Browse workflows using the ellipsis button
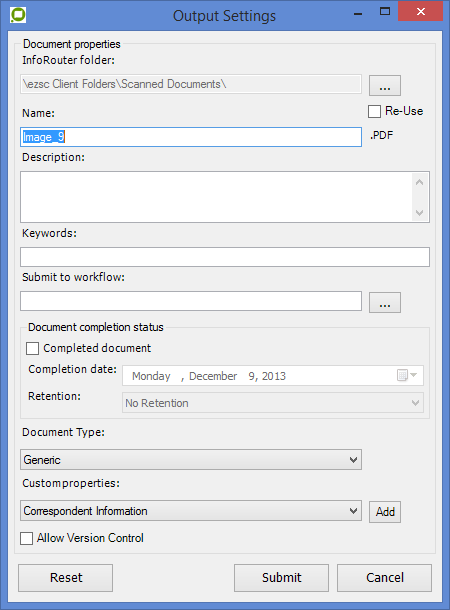Image resolution: width=450 pixels, height=610 pixels. click(x=385, y=302)
